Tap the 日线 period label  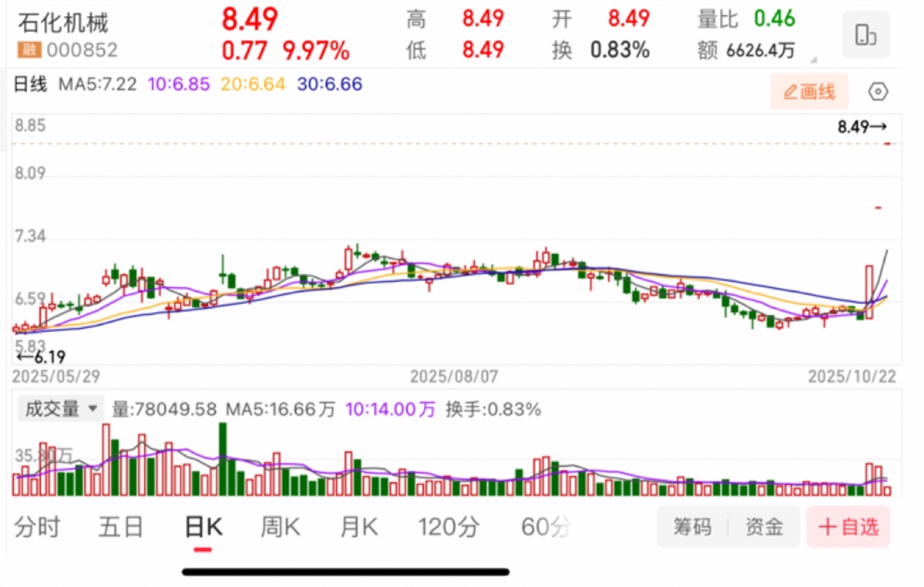tap(31, 85)
